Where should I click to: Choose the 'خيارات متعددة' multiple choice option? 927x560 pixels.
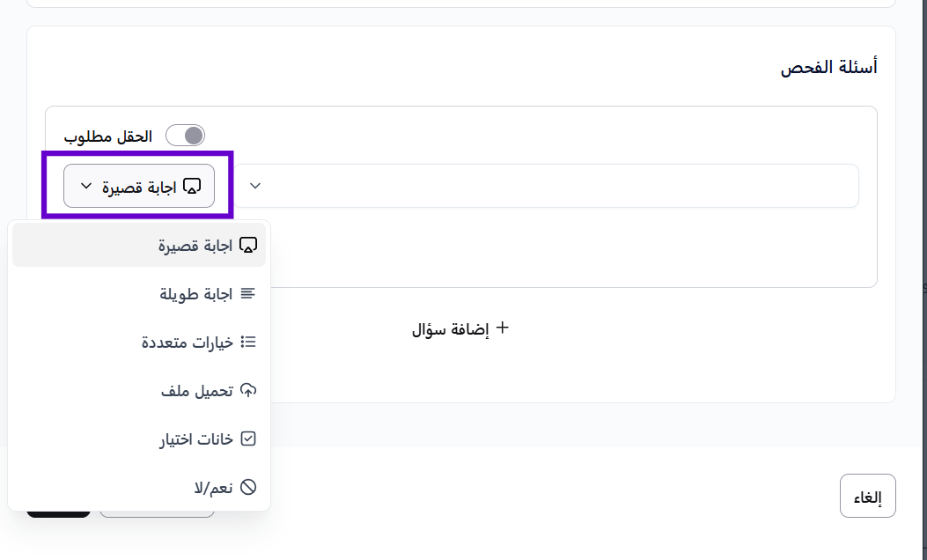click(x=187, y=343)
